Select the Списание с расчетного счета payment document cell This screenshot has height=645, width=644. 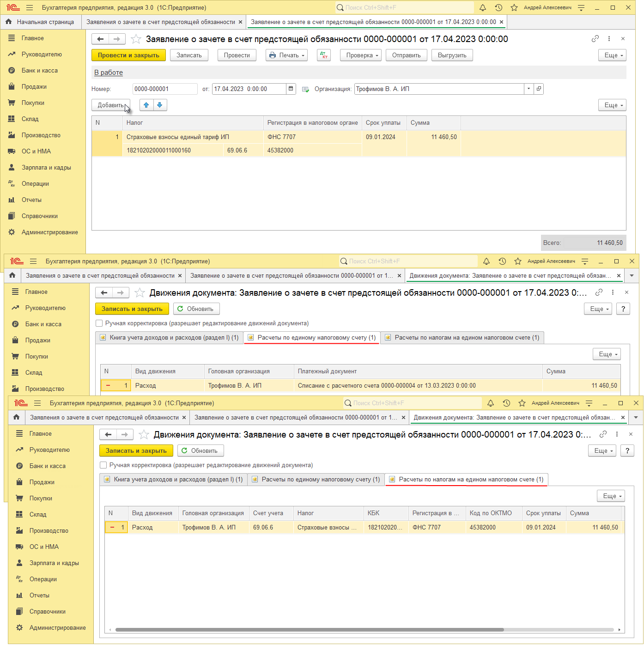[418, 386]
